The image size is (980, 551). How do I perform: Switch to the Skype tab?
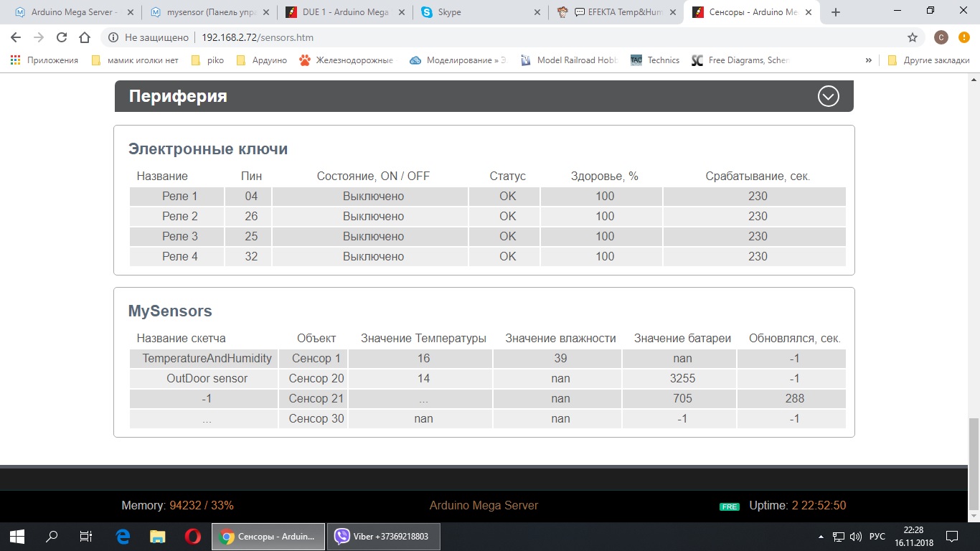coord(481,12)
